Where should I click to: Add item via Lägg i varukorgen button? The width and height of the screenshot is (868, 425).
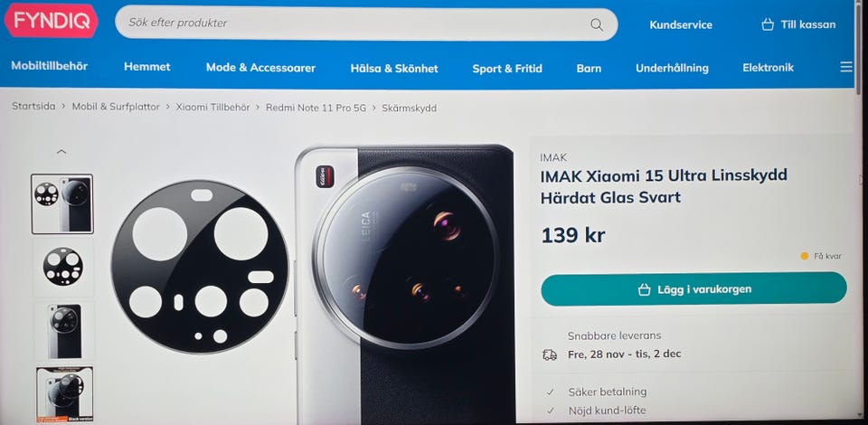[x=693, y=288]
